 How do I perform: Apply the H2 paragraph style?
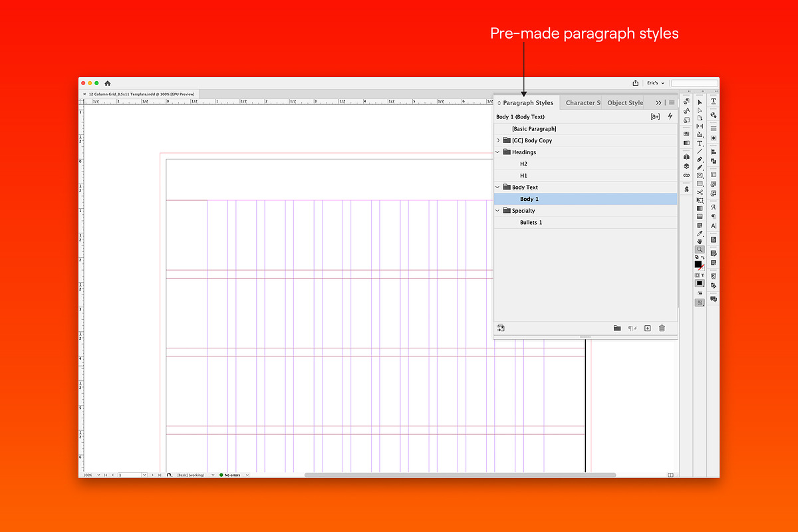click(585, 164)
